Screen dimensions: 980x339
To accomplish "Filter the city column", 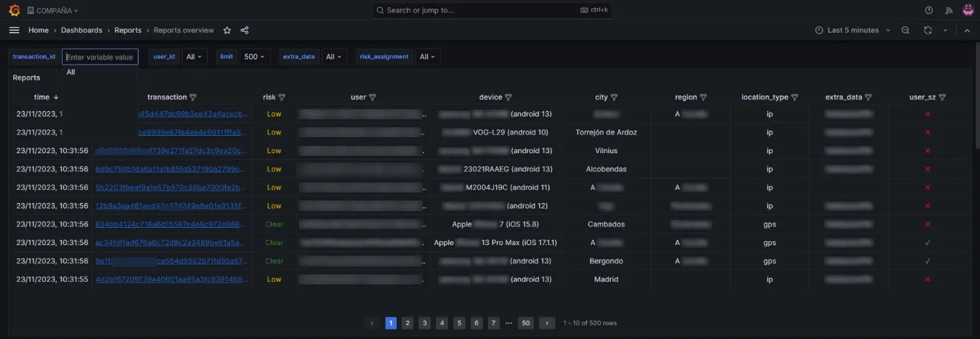I will (614, 97).
